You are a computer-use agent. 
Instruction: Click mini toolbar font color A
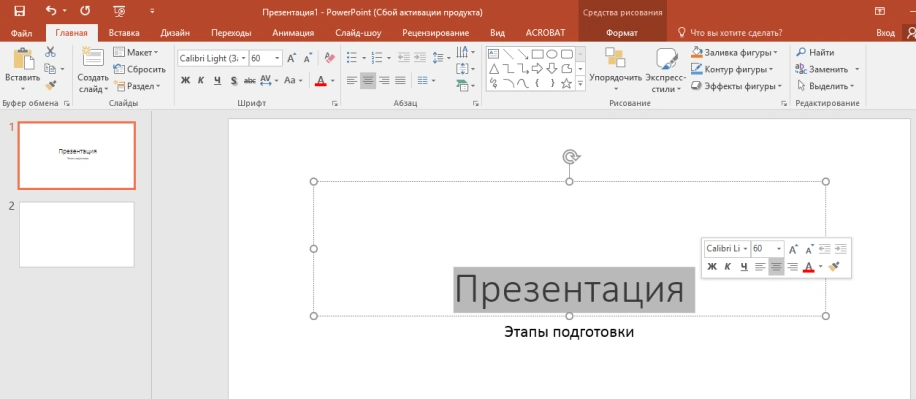point(809,266)
